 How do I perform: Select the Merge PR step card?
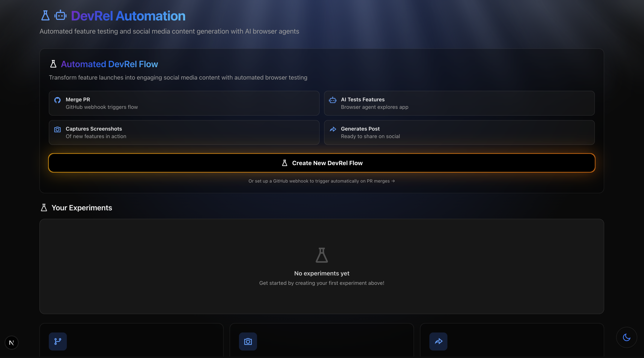pyautogui.click(x=184, y=103)
